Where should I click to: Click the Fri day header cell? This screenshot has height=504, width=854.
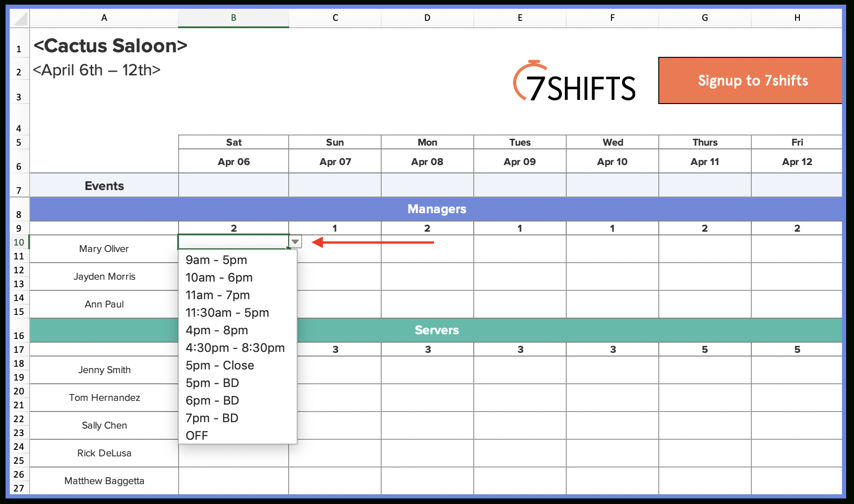[x=797, y=142]
